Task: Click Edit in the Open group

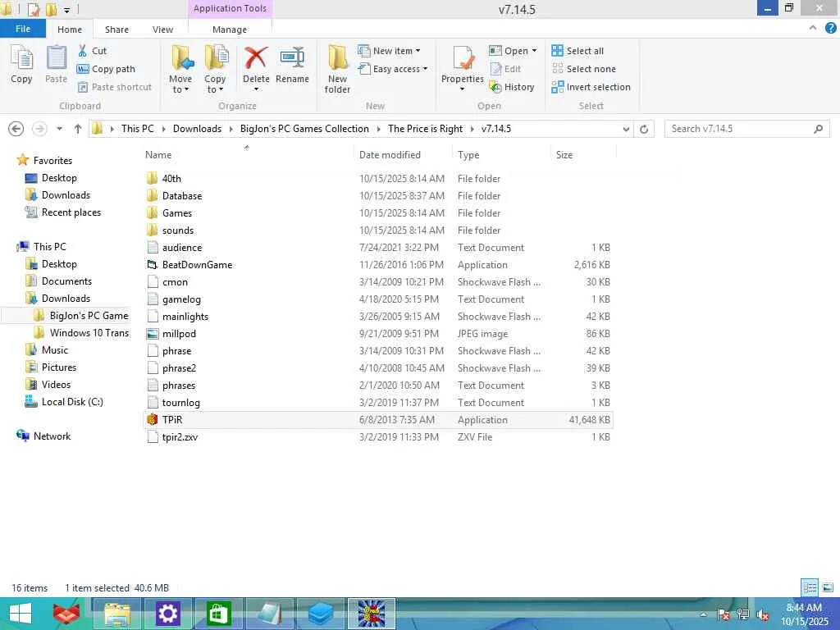Action: point(505,69)
